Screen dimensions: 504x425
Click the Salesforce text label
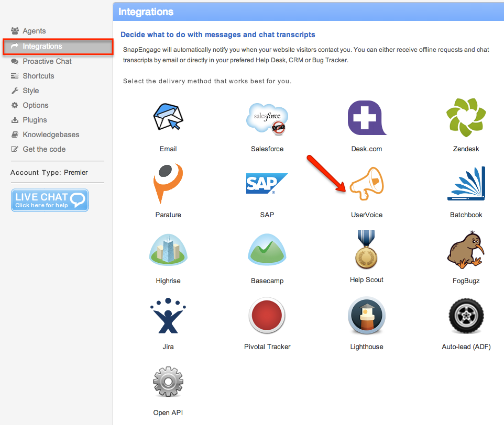click(x=267, y=149)
